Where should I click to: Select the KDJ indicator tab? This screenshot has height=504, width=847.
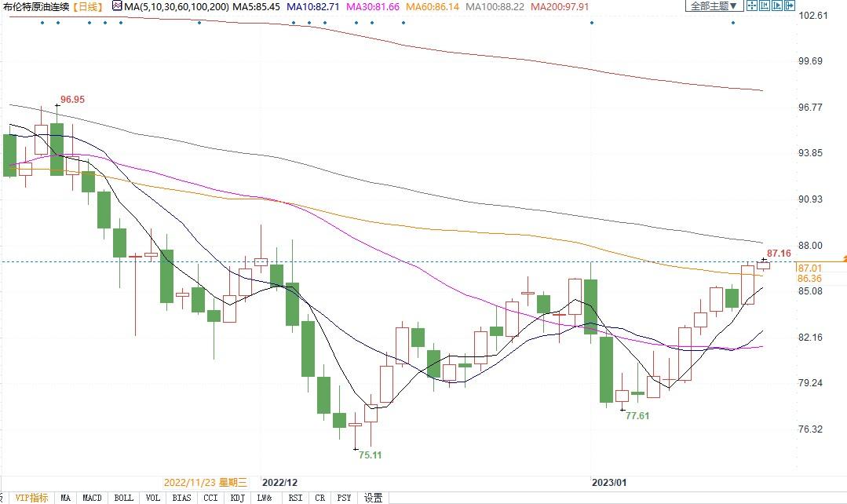tap(237, 498)
